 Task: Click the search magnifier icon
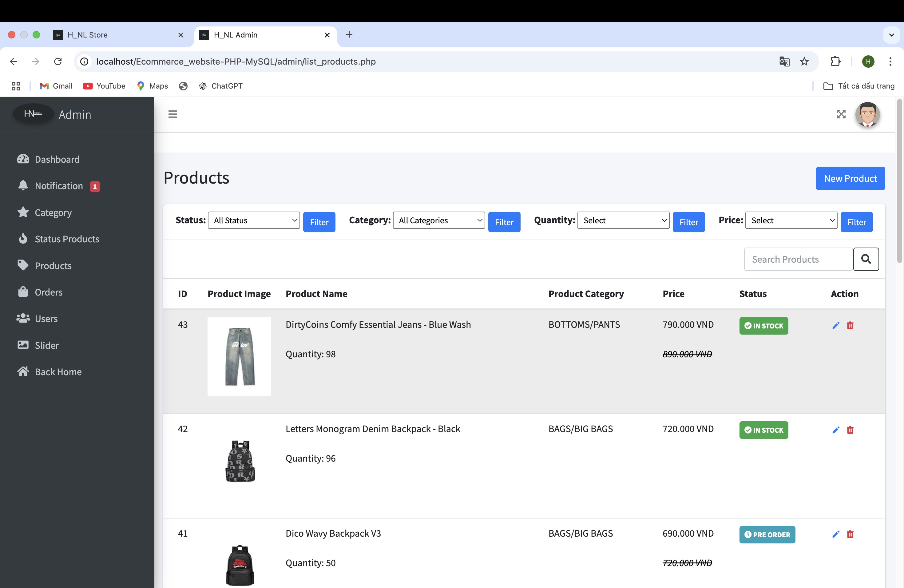coord(866,258)
